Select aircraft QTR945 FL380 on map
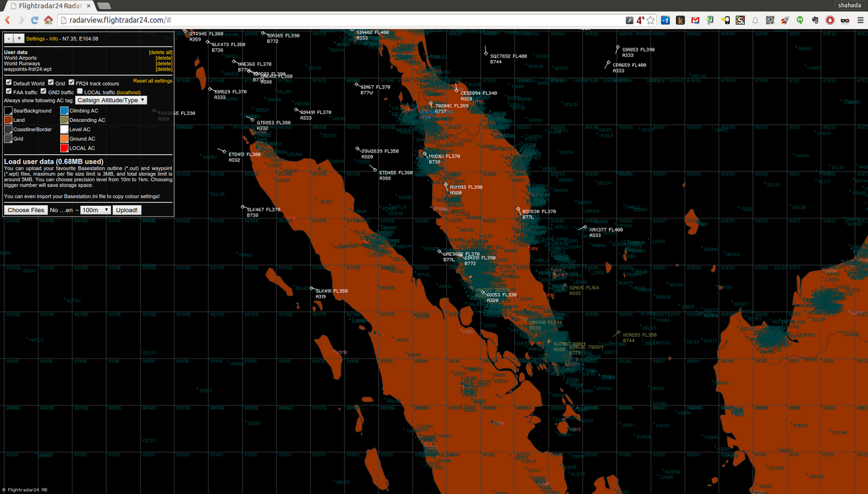The height and width of the screenshot is (494, 868). click(x=206, y=34)
